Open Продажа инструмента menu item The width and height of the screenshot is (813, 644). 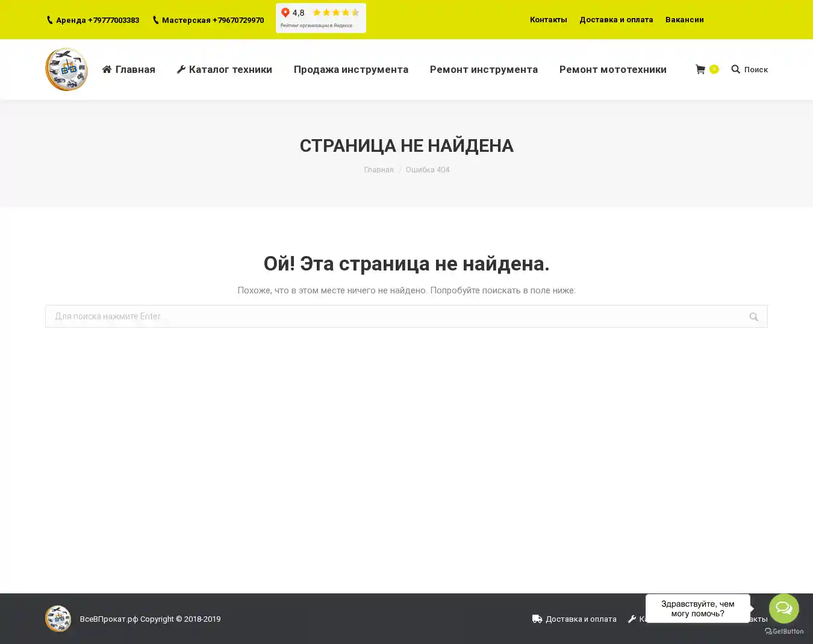pos(350,69)
